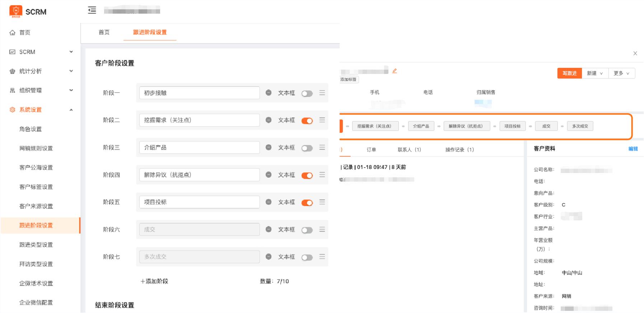Select the 跟进阶段设置 tab

(150, 32)
